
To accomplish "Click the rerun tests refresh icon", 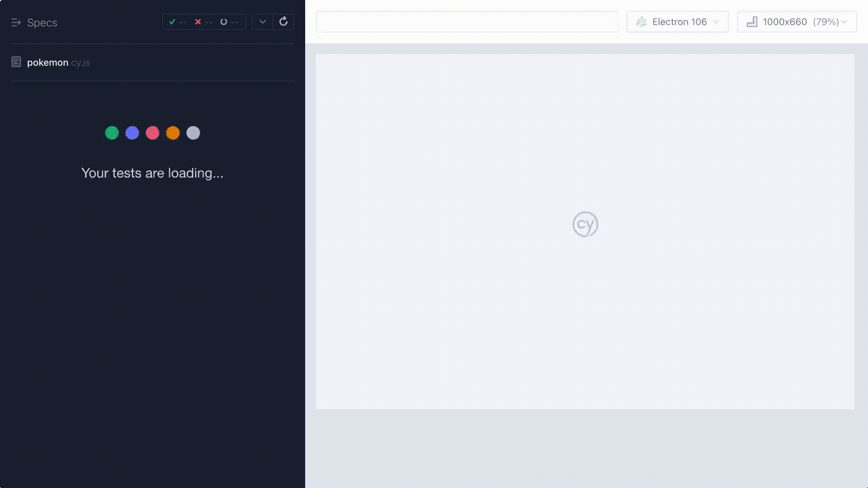I will (283, 22).
